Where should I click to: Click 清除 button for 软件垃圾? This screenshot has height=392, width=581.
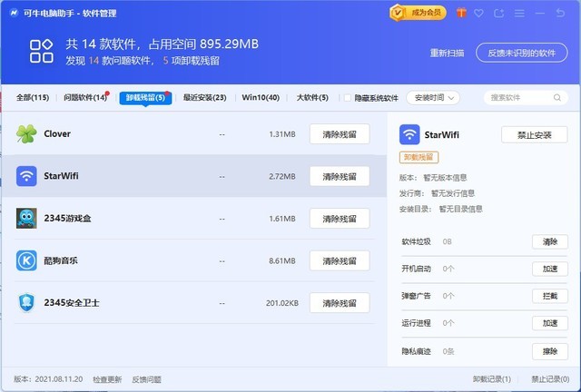click(x=550, y=241)
